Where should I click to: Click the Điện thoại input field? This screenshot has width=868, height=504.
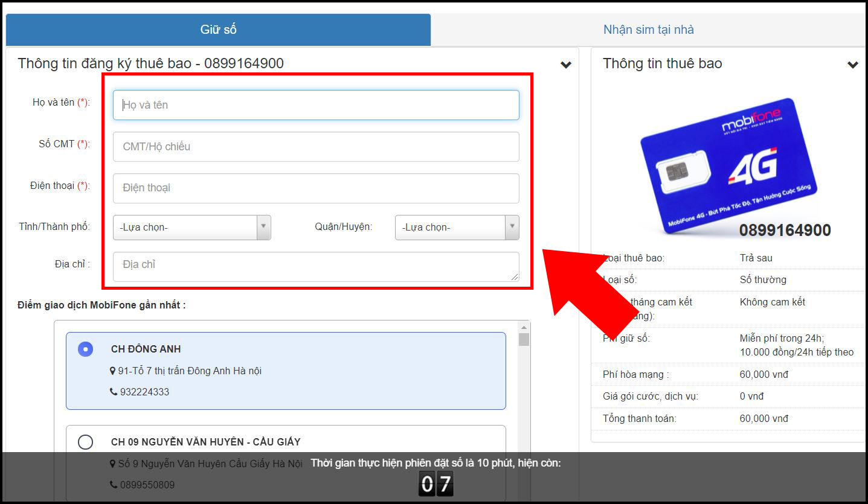pos(315,188)
